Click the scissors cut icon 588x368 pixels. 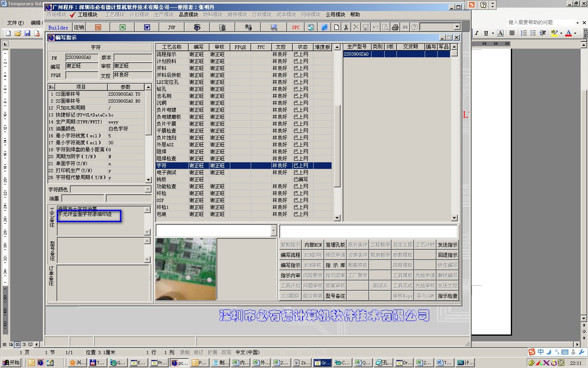pyautogui.click(x=346, y=27)
